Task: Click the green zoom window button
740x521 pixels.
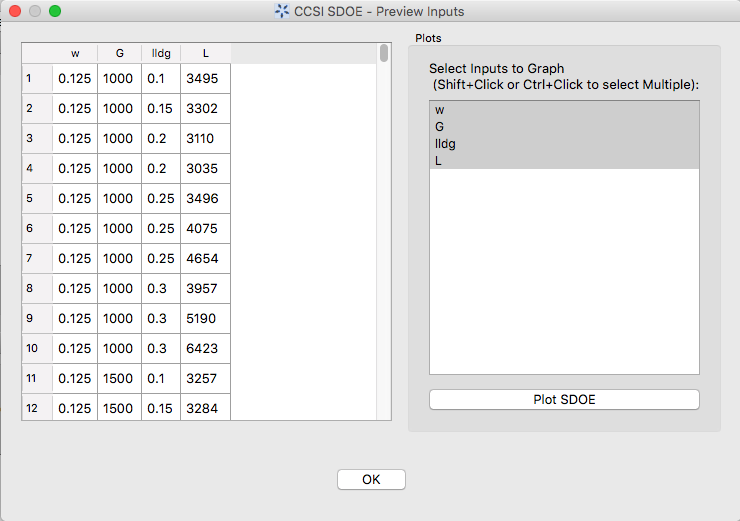Action: click(x=55, y=11)
